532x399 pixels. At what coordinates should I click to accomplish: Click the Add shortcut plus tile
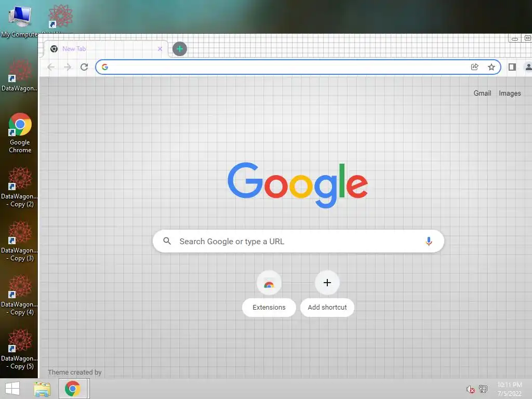click(327, 283)
